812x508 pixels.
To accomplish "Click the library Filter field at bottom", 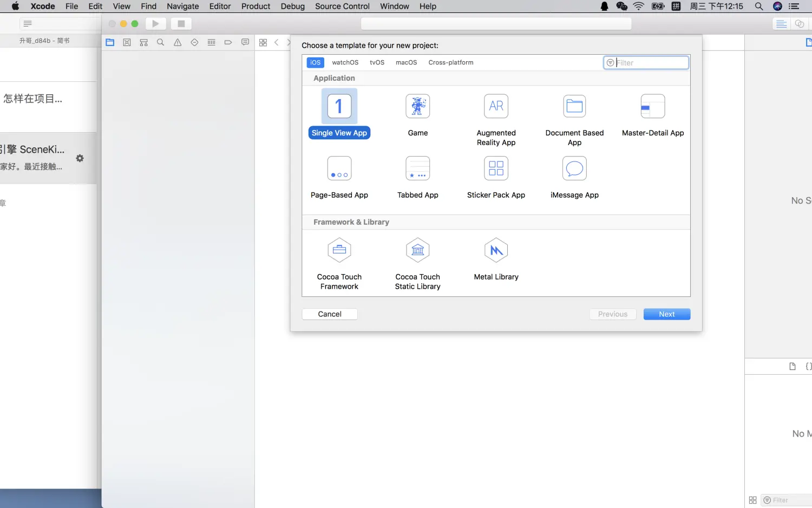I will 787,500.
